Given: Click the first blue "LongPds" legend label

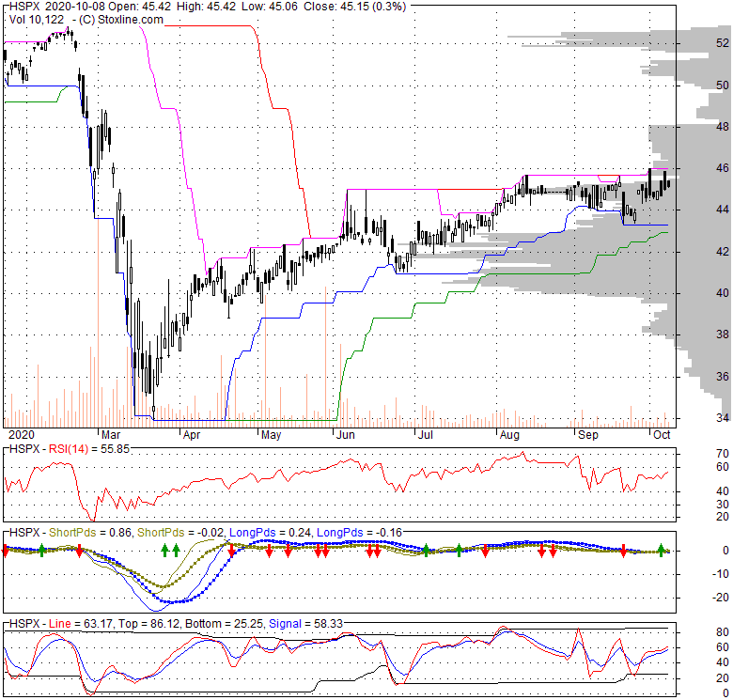Looking at the screenshot, I should pos(253,532).
